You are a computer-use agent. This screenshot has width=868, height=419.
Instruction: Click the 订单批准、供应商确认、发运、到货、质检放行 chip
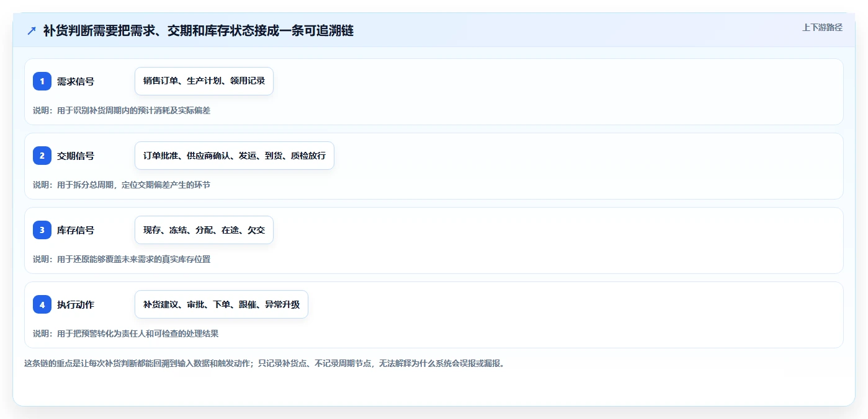pos(235,156)
